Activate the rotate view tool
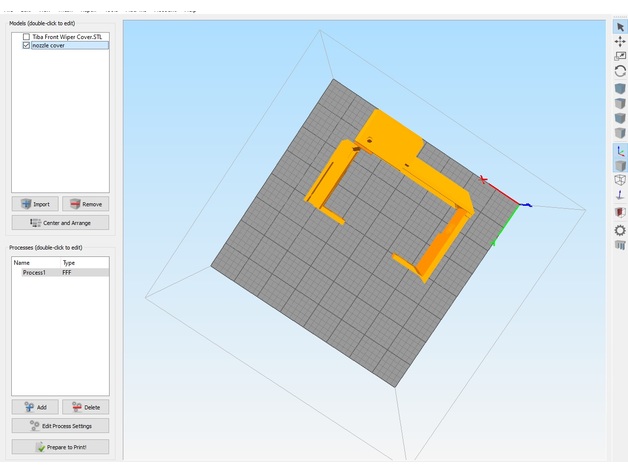This screenshot has height=472, width=628. (x=620, y=71)
